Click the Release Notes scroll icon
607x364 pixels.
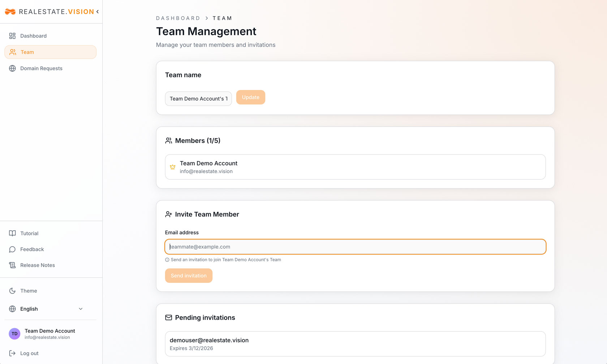12,265
